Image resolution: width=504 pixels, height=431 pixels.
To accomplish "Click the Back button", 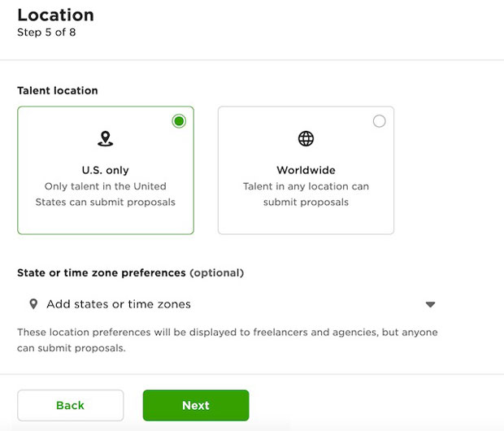I will pos(70,405).
